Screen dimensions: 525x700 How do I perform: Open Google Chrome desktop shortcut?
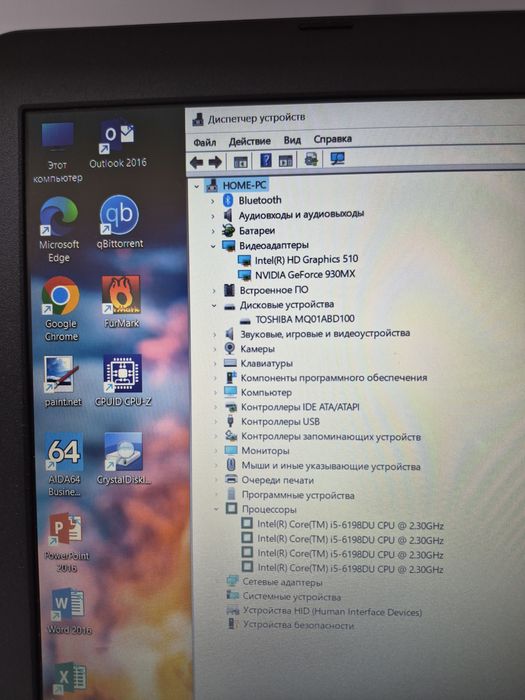click(61, 308)
